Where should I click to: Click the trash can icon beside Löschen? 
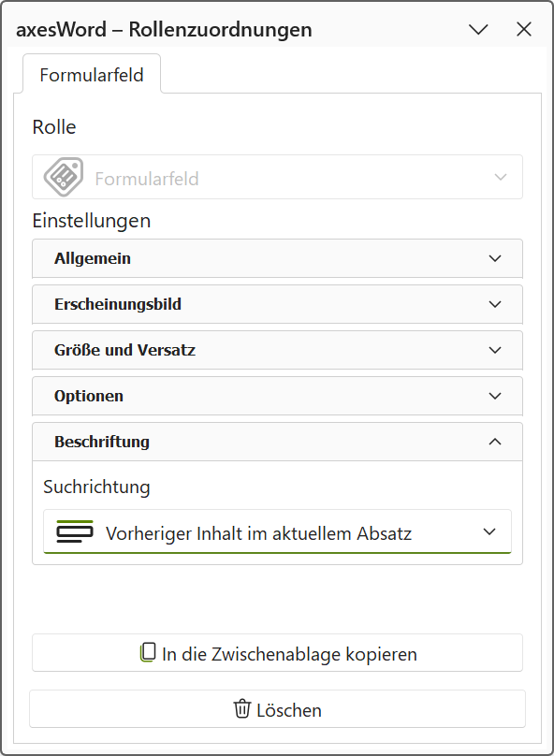pyautogui.click(x=242, y=709)
